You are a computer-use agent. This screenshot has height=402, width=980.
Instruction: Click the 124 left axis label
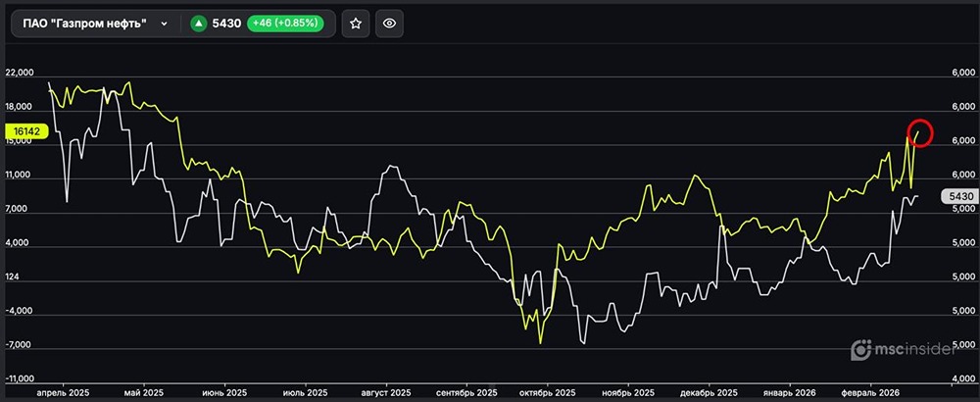(x=12, y=277)
